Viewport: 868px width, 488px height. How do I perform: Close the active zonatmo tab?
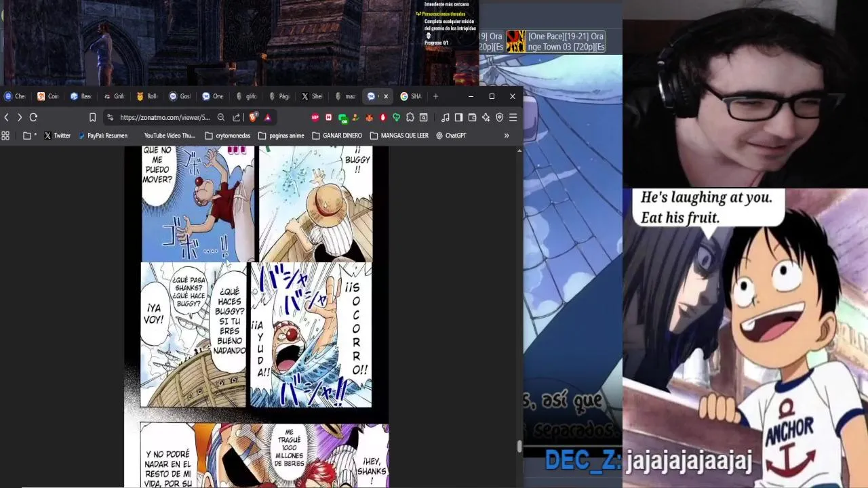[x=386, y=96]
